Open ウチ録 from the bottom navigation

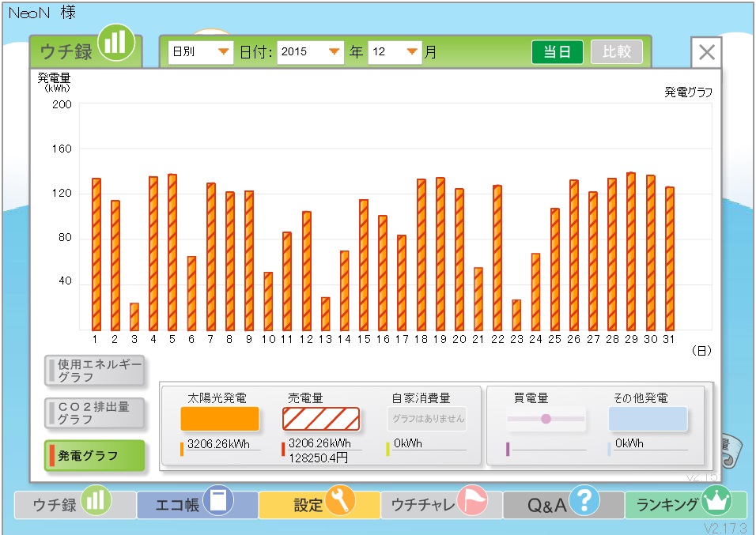point(75,505)
